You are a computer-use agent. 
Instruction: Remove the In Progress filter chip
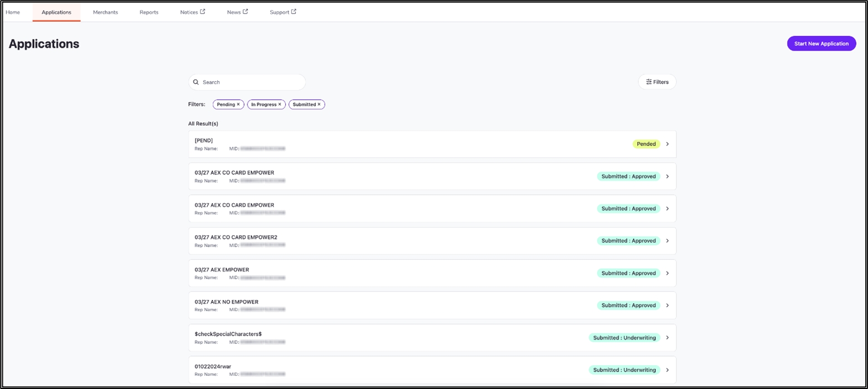pos(280,105)
